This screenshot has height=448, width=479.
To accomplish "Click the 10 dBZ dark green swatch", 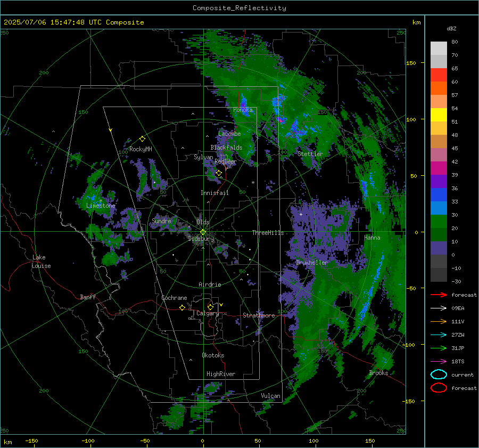I will pos(439,234).
